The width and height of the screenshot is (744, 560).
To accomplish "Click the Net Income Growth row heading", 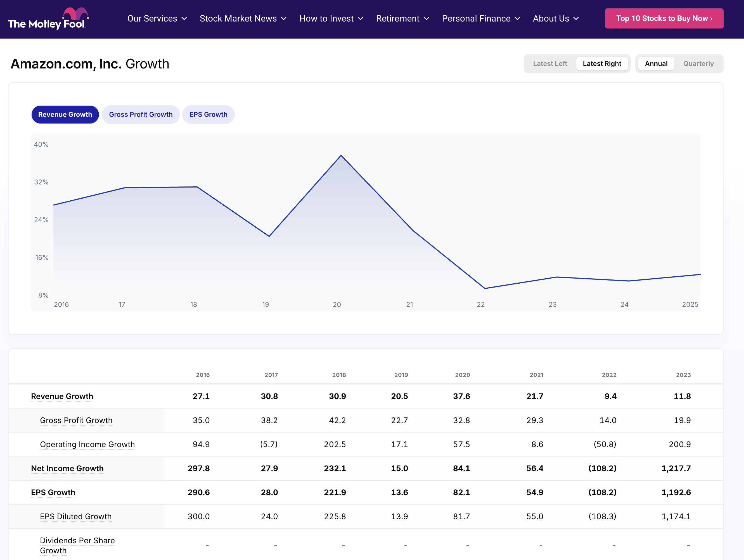I will pos(67,468).
